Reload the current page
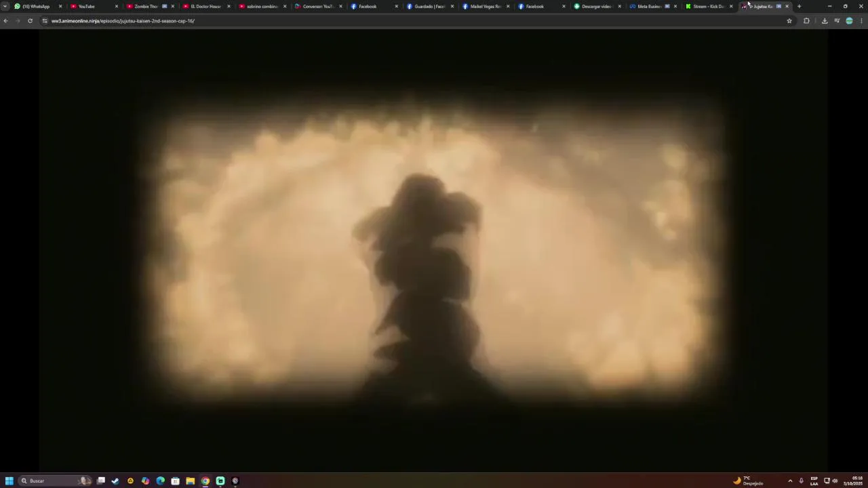The height and width of the screenshot is (488, 868). coord(30,21)
